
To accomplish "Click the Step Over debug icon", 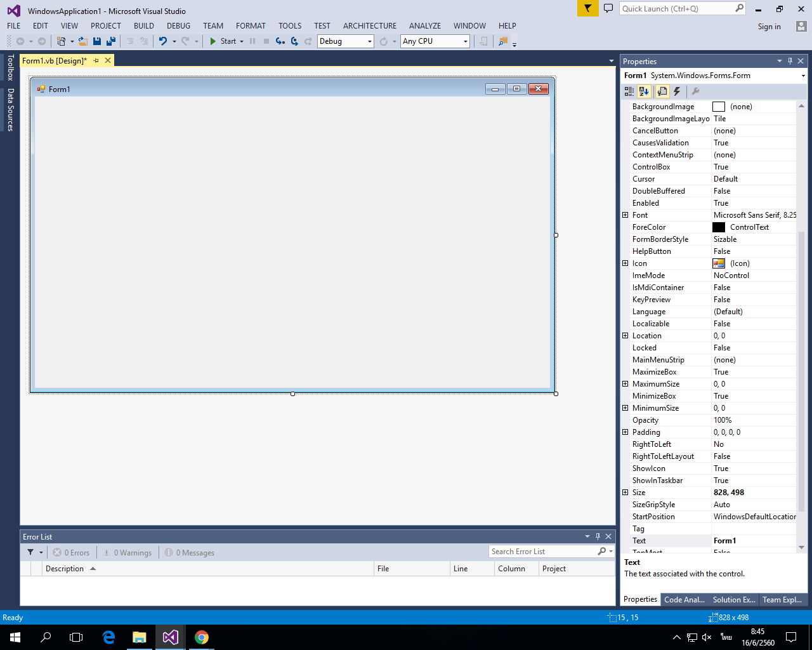I will tap(294, 41).
